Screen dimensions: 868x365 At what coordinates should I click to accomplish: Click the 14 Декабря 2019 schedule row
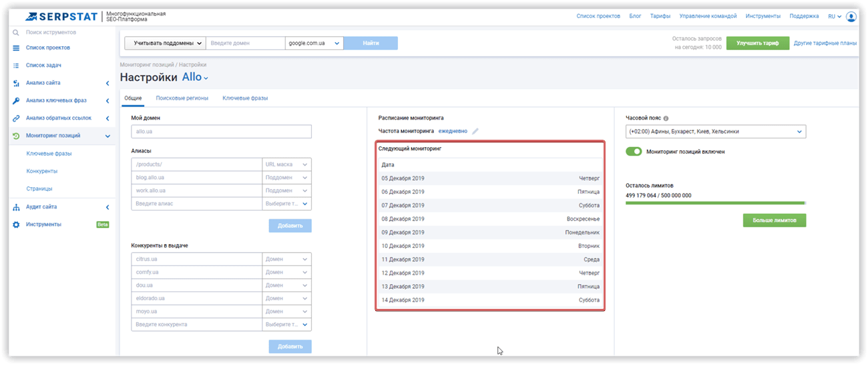490,300
